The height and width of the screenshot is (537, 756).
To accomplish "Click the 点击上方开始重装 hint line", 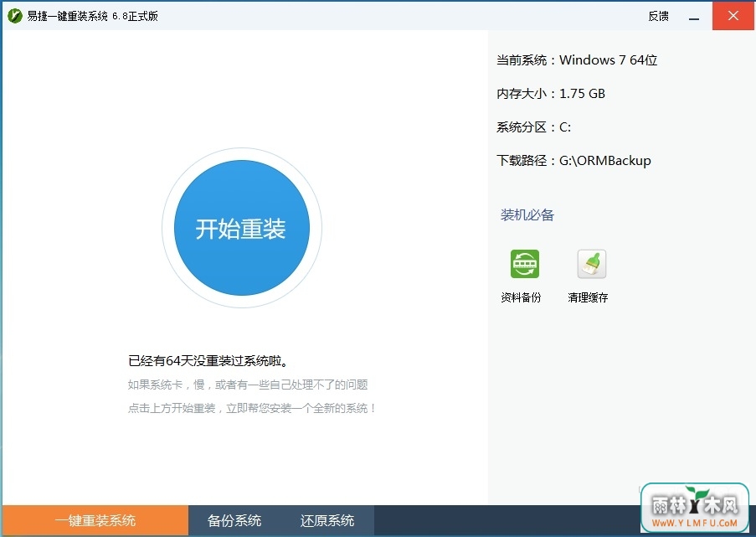I will tap(252, 408).
